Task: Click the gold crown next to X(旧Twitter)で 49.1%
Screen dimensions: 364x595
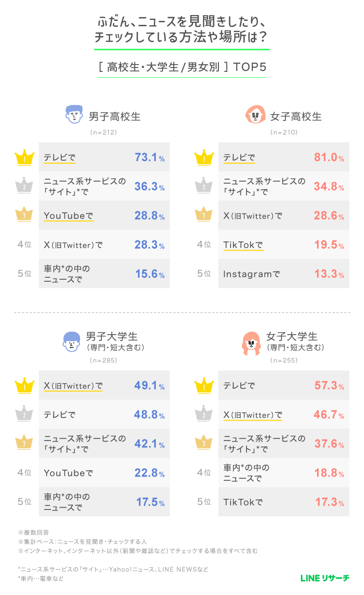Action: pos(24,385)
